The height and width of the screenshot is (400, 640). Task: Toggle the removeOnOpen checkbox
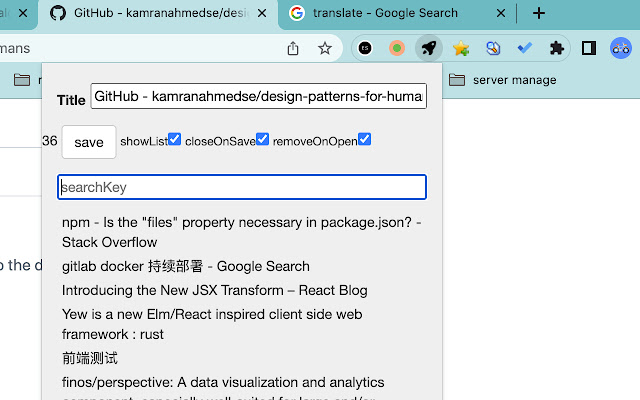coord(364,139)
